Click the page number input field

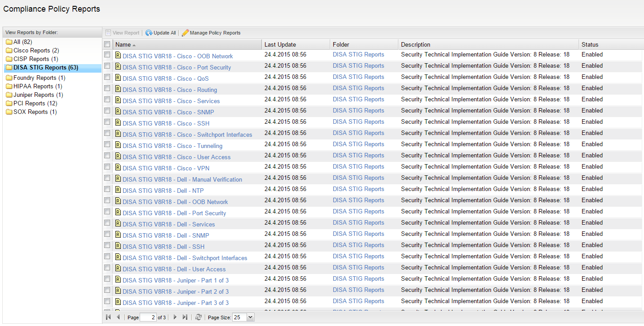coord(148,317)
